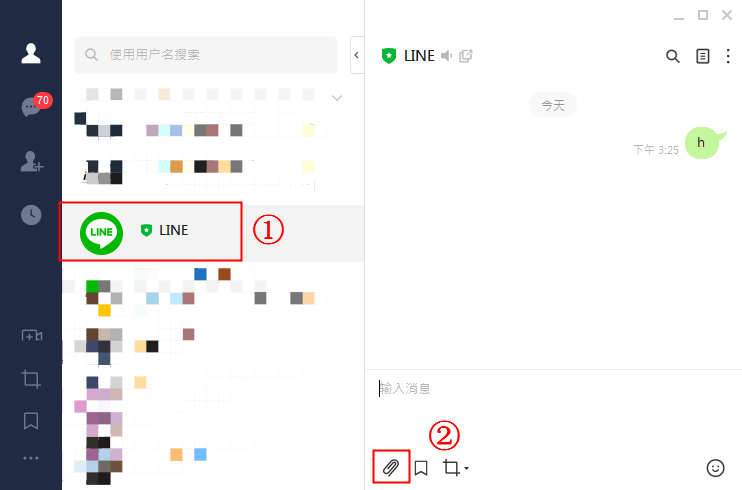Image resolution: width=742 pixels, height=490 pixels.
Task: Click the Keep bookmark icon below the message box
Action: point(421,468)
